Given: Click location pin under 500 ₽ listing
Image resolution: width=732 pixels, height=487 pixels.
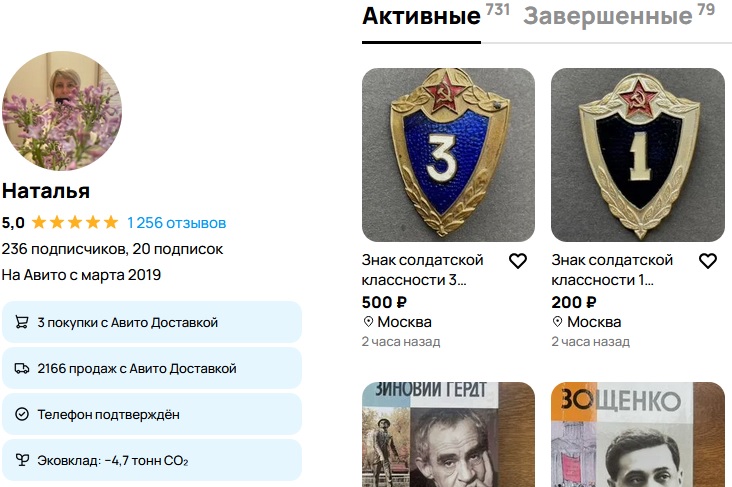Looking at the screenshot, I should pyautogui.click(x=368, y=322).
